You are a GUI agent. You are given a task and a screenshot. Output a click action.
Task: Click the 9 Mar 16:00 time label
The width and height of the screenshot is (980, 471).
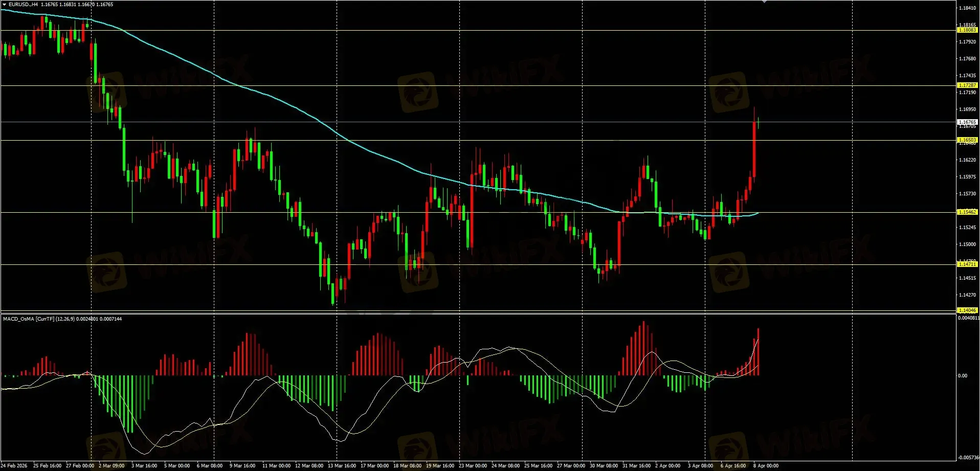242,466
